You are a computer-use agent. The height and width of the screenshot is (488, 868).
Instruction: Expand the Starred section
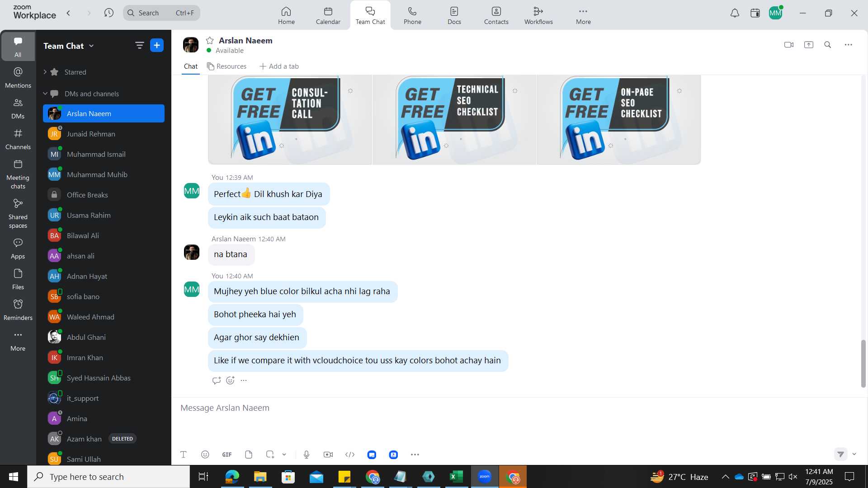[45, 72]
